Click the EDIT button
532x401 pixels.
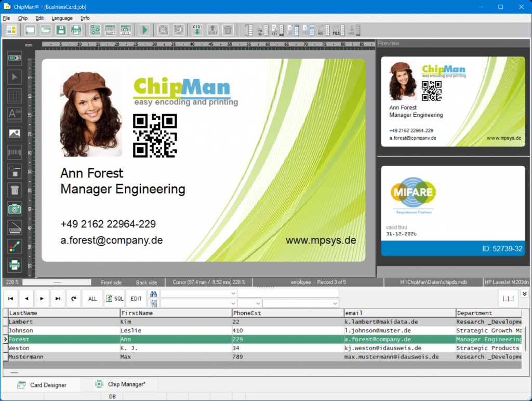coord(136,299)
